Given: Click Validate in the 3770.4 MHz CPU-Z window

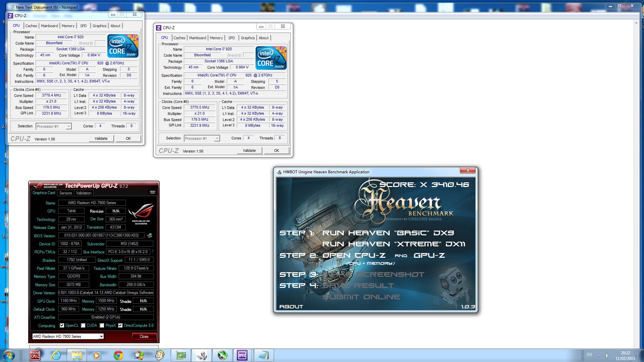Looking at the screenshot, I should tap(101, 138).
